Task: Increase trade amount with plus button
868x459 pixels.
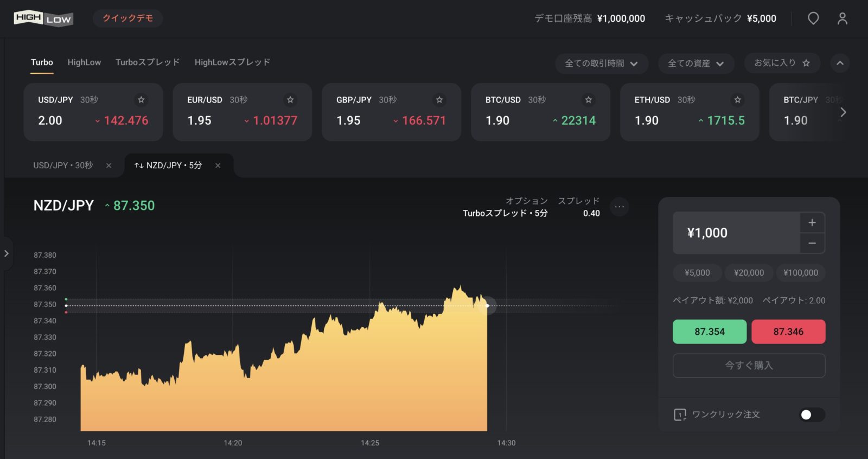Action: [x=812, y=222]
